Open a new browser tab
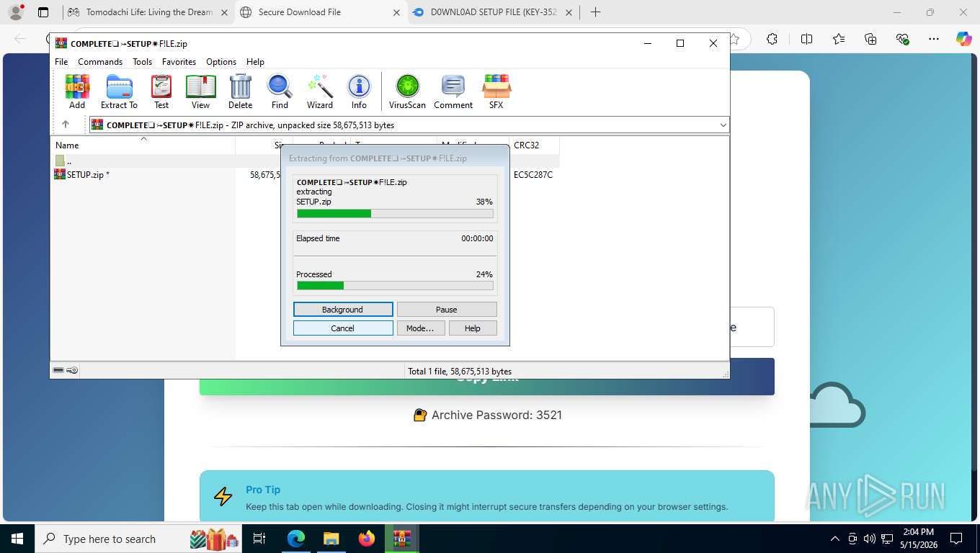This screenshot has width=980, height=553. [595, 12]
